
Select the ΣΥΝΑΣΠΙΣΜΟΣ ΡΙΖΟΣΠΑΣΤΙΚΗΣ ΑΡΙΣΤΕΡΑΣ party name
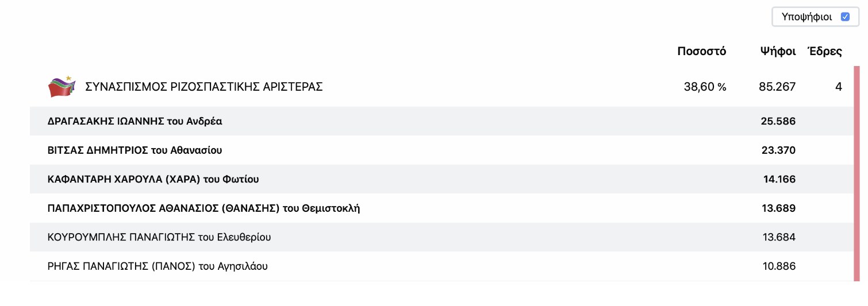[x=204, y=87]
